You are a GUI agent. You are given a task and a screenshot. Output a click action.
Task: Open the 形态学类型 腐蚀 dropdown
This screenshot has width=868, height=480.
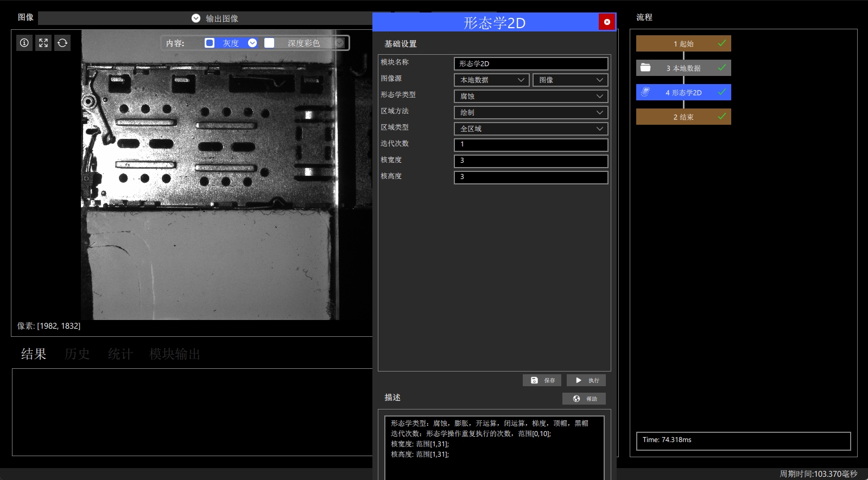tap(531, 96)
